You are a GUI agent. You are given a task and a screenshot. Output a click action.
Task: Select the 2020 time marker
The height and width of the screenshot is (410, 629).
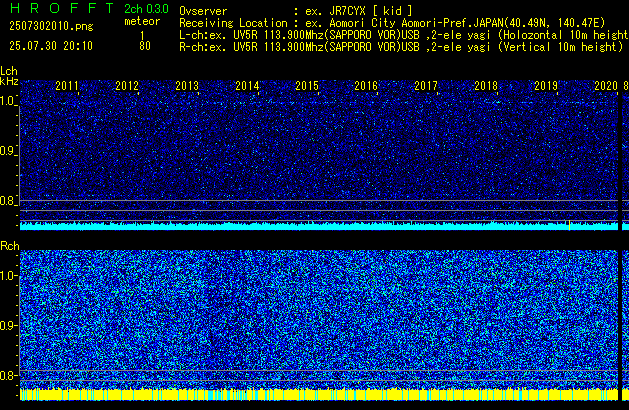[606, 86]
